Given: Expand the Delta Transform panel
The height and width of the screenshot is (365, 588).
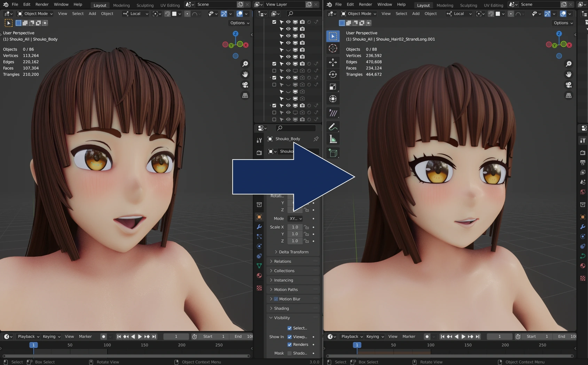Looking at the screenshot, I should pyautogui.click(x=293, y=252).
